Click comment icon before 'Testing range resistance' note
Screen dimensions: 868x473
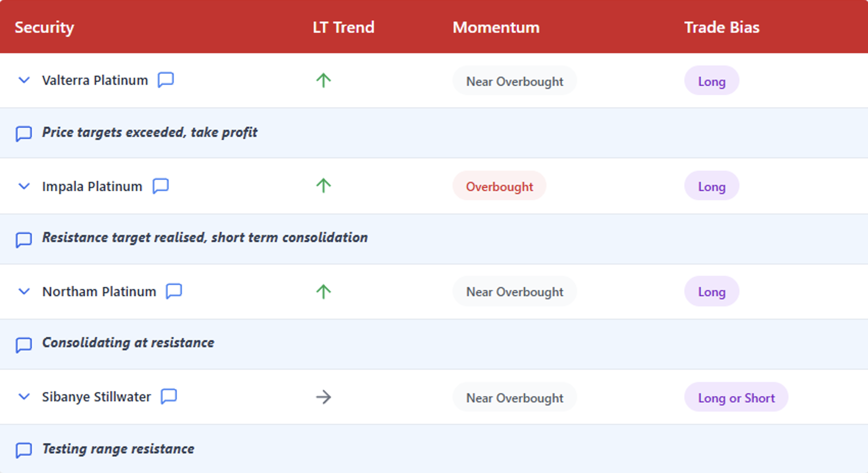24,450
